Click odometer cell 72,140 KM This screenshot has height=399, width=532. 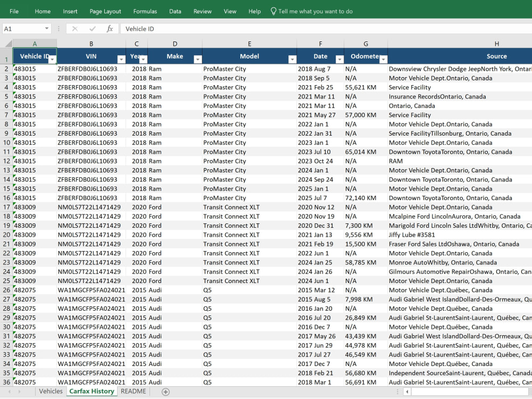pyautogui.click(x=366, y=198)
